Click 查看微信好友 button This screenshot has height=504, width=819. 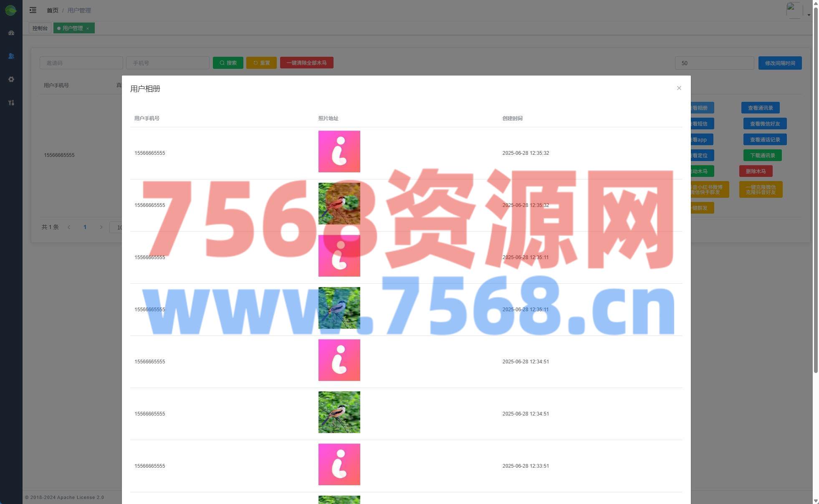click(765, 123)
